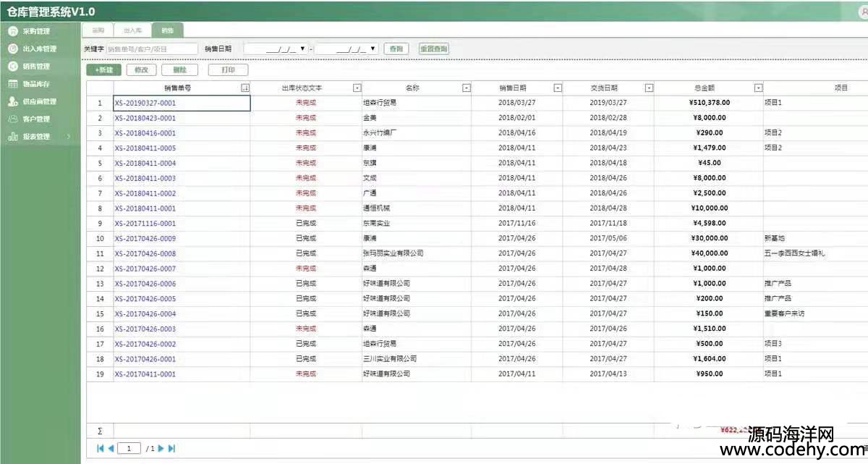Open filter dropdown for 出库状态文本 column
868x464 pixels.
coord(357,88)
